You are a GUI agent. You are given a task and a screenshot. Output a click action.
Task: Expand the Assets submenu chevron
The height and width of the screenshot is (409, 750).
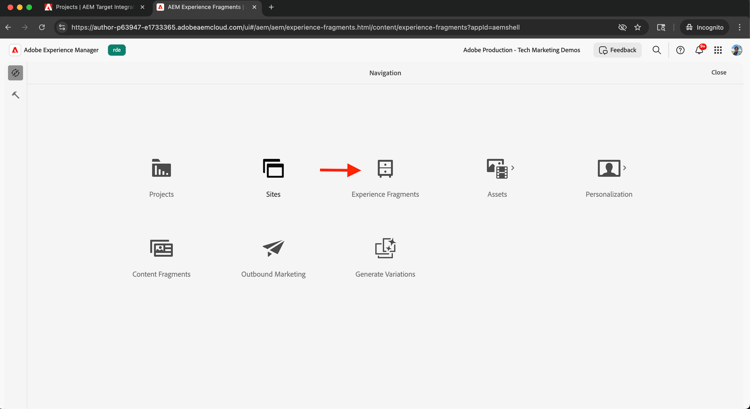point(513,167)
